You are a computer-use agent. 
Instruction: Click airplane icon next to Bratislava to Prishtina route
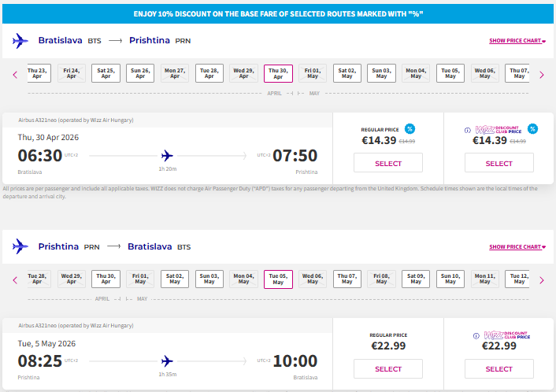tap(20, 41)
